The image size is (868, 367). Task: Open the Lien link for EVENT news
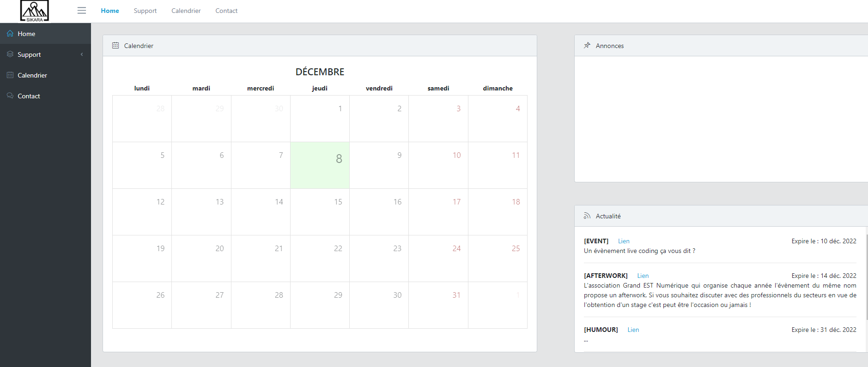click(624, 241)
